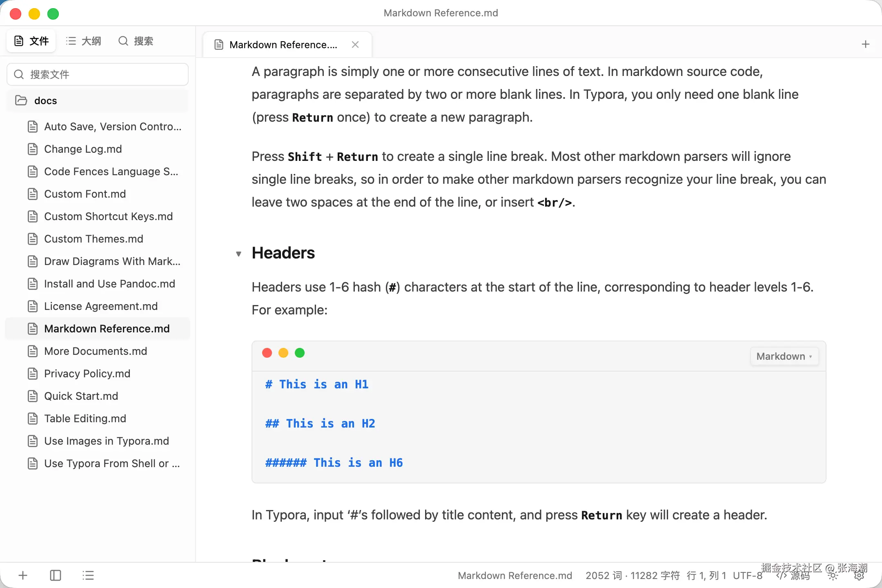Screen dimensions: 882x588
Task: Toggle 源码 source code mode in status bar
Action: click(793, 575)
